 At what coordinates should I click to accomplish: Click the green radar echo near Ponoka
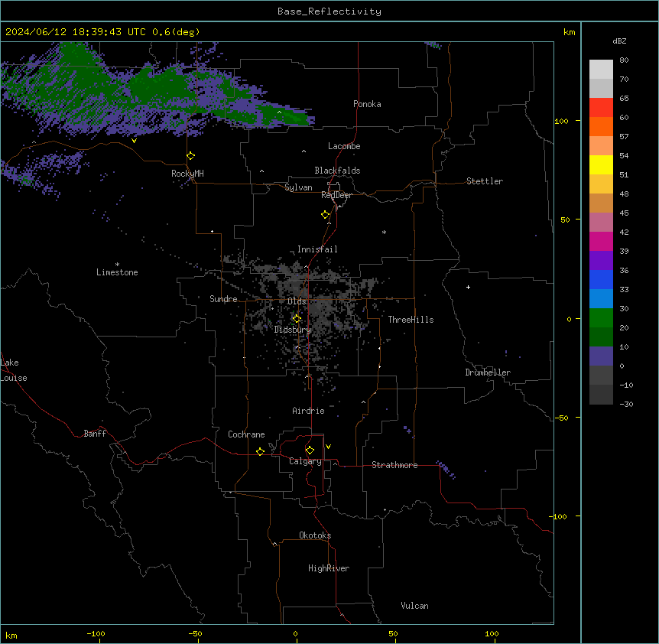tap(290, 116)
